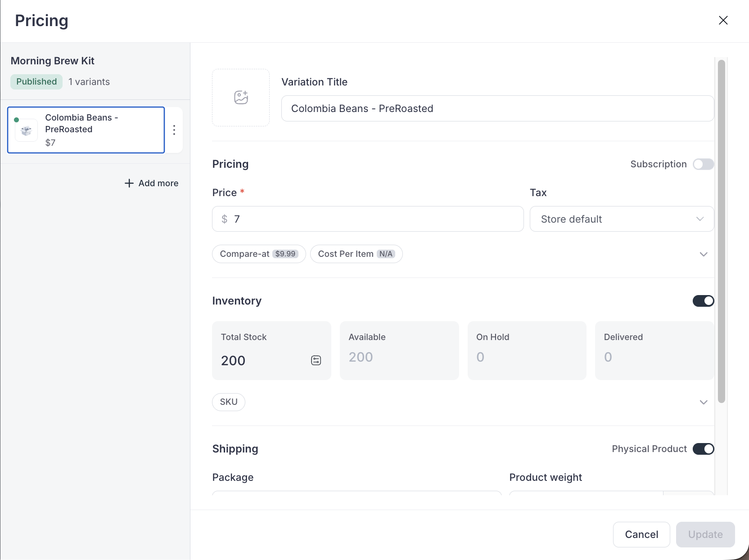
Task: Focus the Price input field
Action: pos(368,219)
